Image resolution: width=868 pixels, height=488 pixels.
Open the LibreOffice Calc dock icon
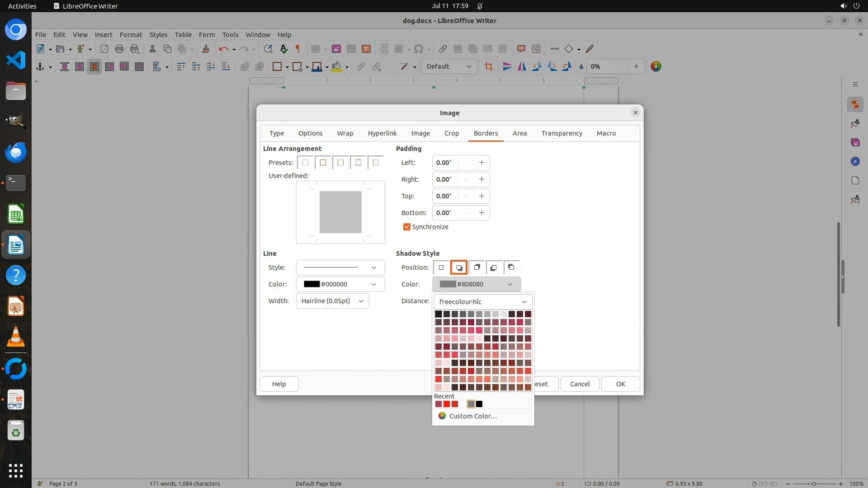[x=16, y=214]
